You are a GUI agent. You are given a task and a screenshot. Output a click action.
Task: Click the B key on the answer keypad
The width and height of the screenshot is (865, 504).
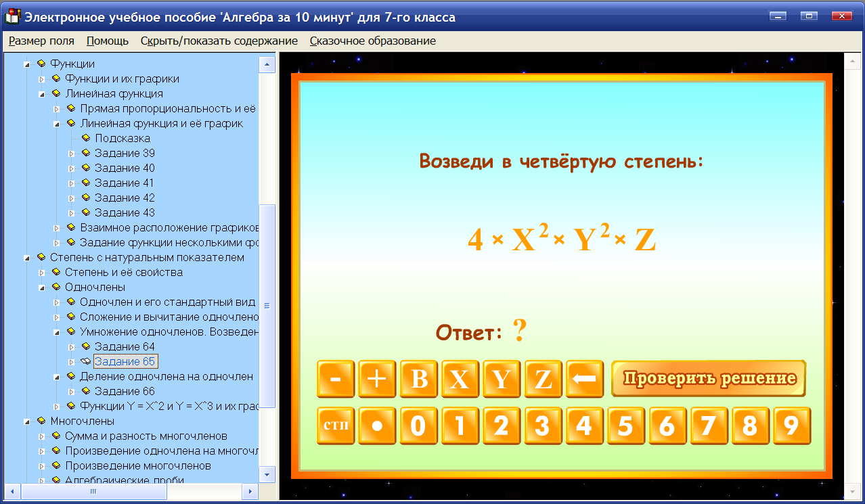pos(418,379)
